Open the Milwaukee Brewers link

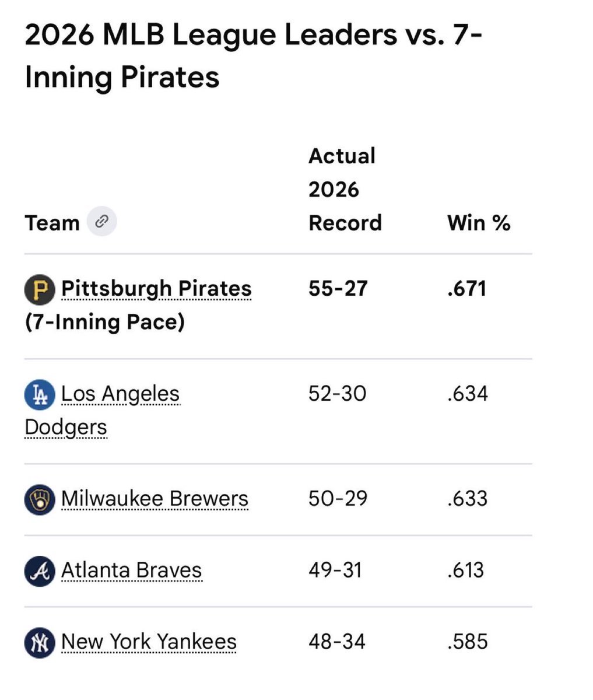click(x=155, y=499)
